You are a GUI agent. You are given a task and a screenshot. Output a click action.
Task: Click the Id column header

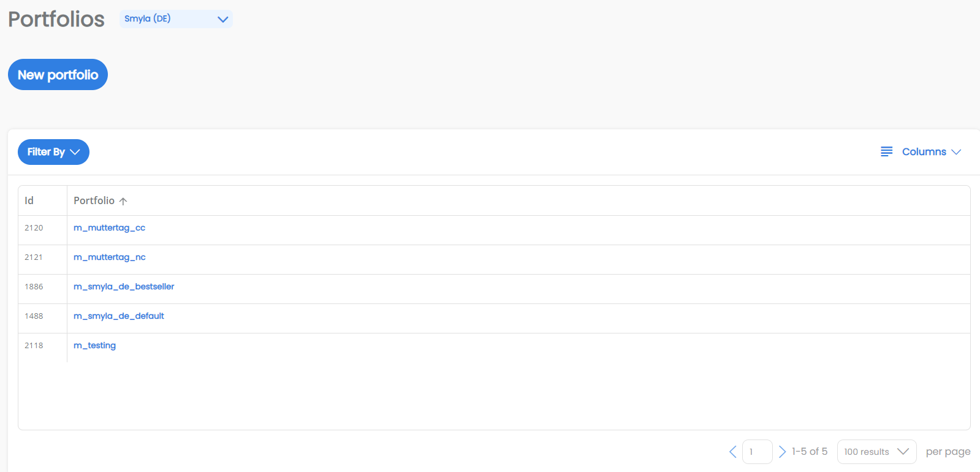click(28, 200)
